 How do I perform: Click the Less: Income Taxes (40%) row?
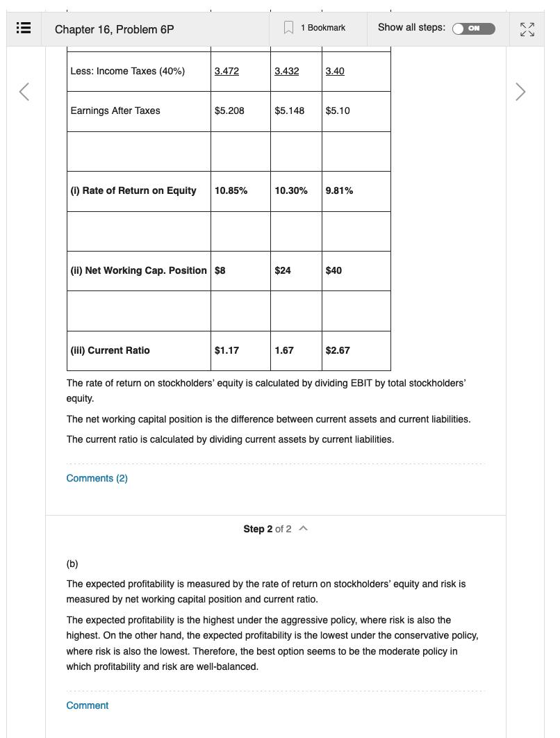pos(128,70)
